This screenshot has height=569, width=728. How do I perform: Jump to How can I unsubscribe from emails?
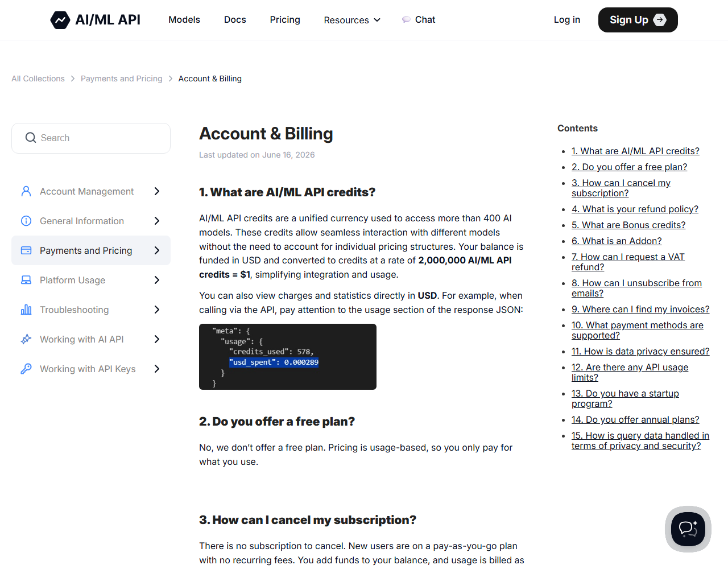point(636,288)
